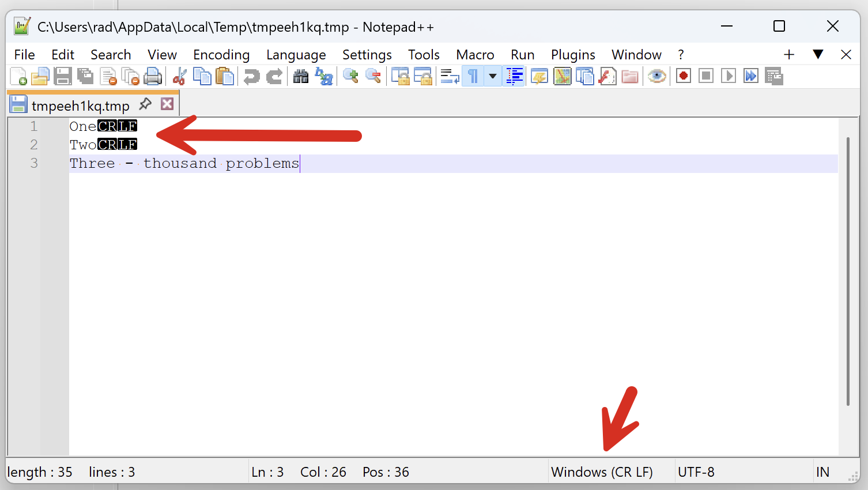The height and width of the screenshot is (490, 868).
Task: Open the show-symbol dropdown arrow
Action: point(492,76)
